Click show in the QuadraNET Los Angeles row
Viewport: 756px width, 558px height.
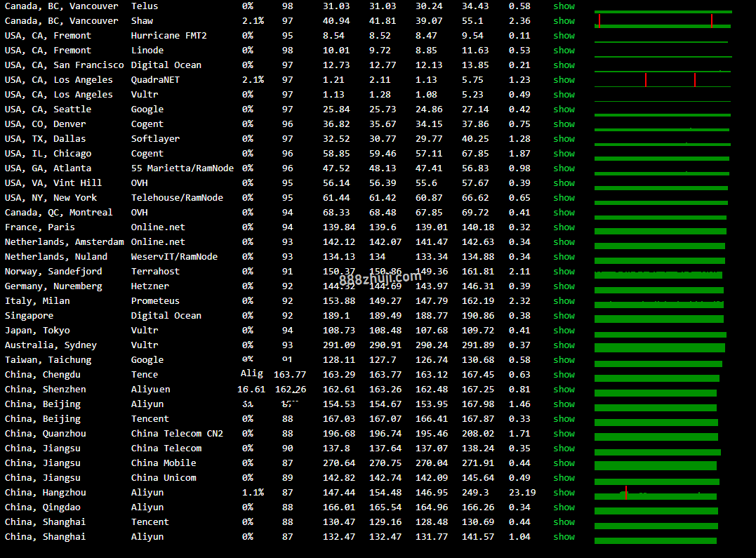[x=564, y=79]
